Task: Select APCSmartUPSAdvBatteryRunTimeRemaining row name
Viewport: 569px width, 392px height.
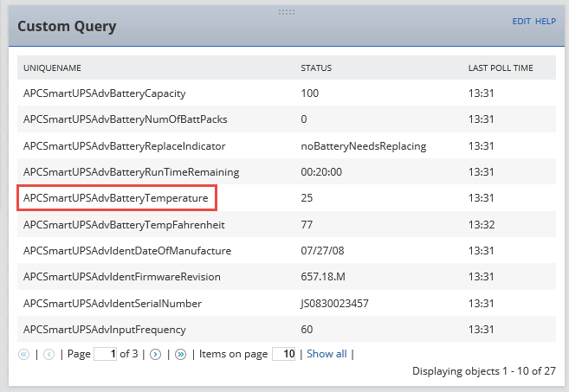Action: [132, 172]
